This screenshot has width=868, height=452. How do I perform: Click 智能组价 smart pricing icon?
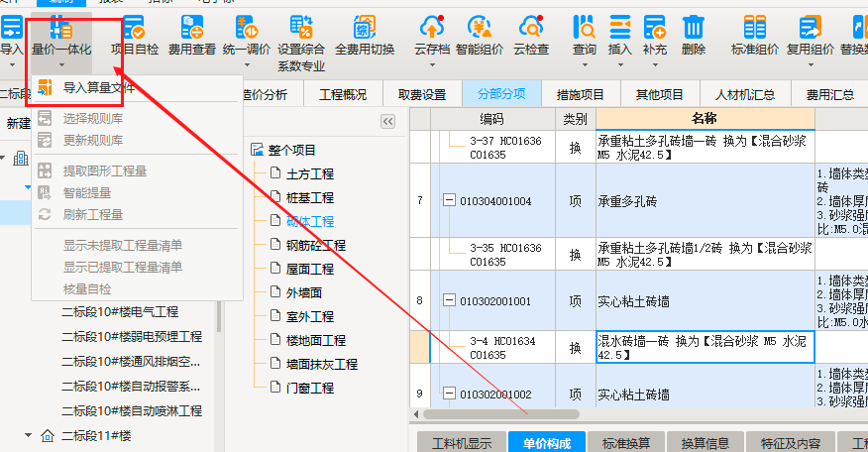tap(480, 28)
